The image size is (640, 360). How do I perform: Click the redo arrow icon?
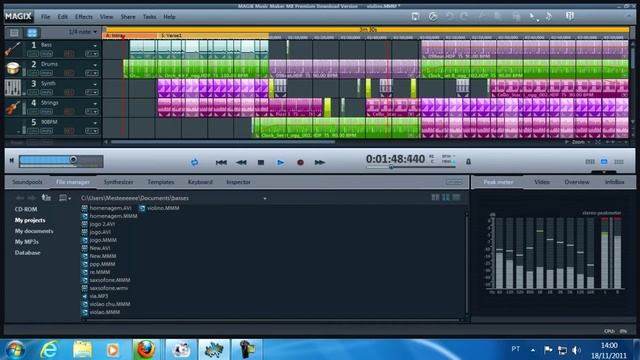tap(464, 16)
